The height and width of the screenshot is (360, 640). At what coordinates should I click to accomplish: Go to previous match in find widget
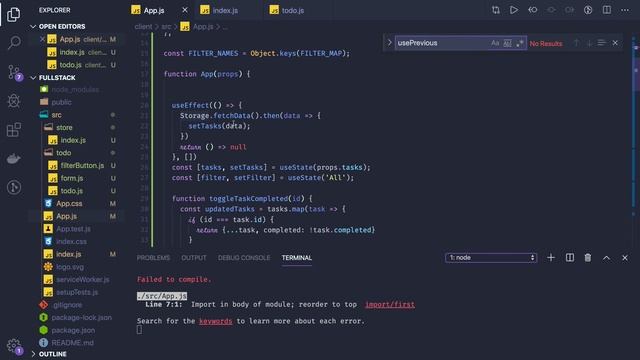(x=576, y=43)
